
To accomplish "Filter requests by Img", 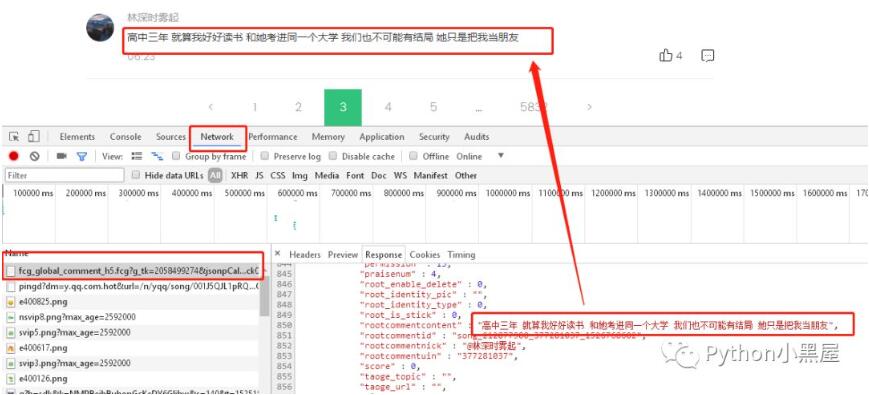I will click(300, 176).
